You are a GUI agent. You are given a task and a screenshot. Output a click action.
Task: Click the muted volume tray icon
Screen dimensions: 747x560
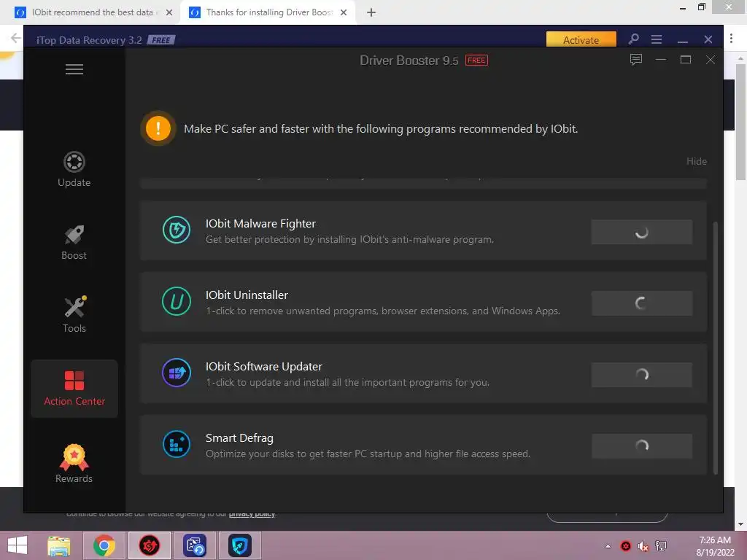tap(643, 546)
